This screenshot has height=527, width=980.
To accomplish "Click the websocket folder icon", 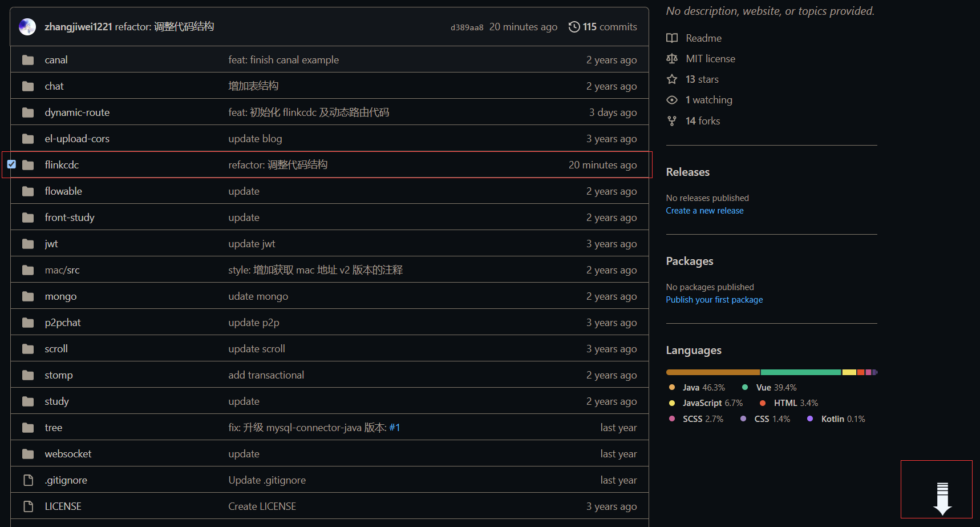I will point(28,454).
